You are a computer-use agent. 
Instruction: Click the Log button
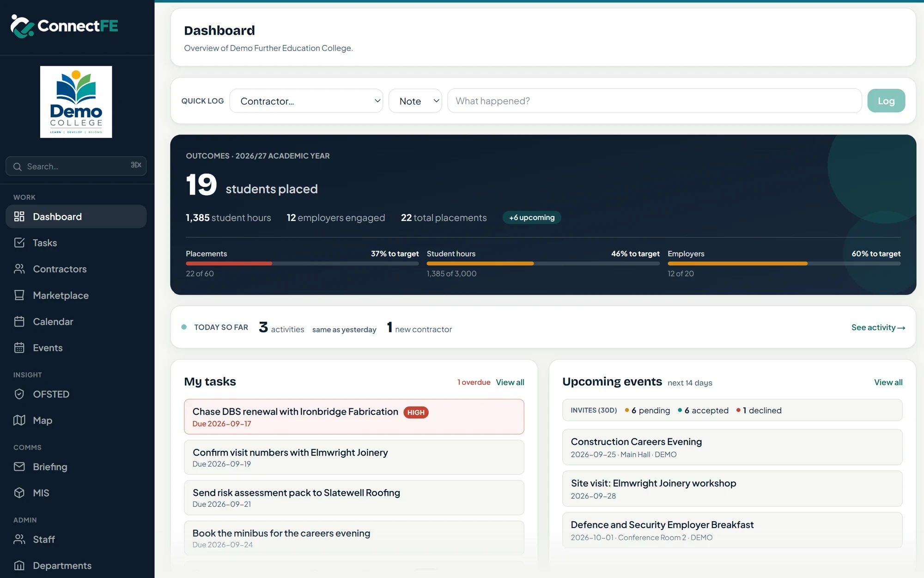click(x=886, y=101)
